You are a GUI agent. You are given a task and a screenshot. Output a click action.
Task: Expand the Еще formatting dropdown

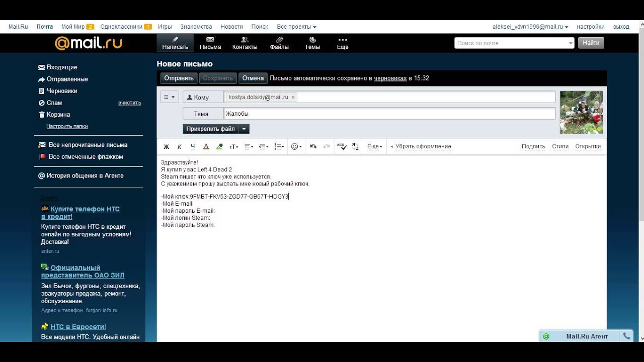coord(375,147)
